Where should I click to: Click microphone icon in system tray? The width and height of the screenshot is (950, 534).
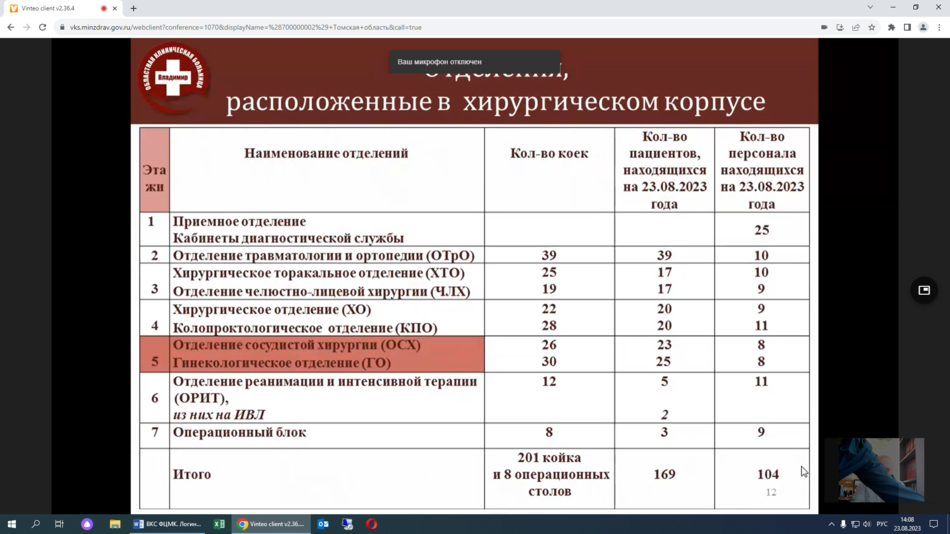click(843, 524)
